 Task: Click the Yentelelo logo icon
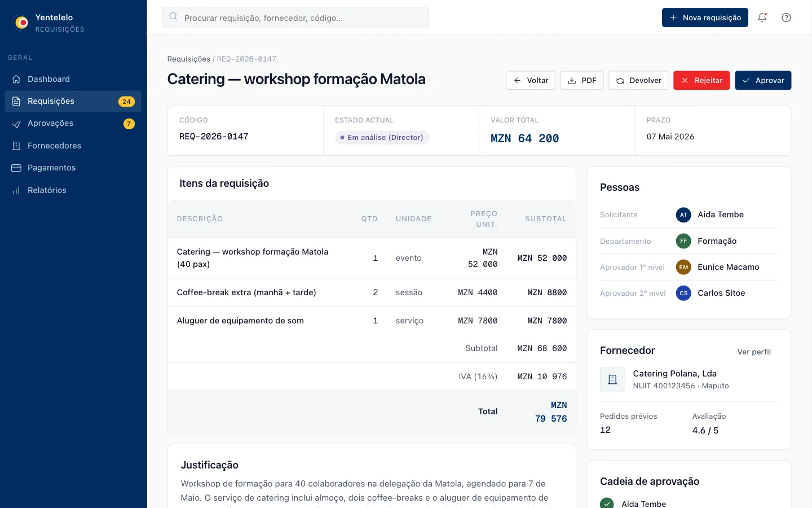coord(21,23)
